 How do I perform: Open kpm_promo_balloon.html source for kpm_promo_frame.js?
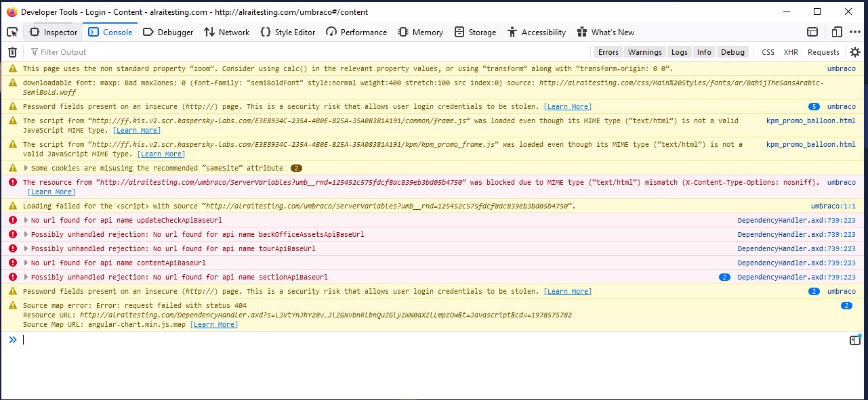click(810, 144)
